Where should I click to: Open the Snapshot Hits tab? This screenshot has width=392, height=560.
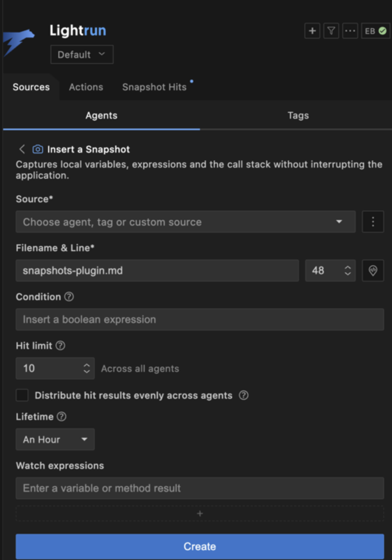click(154, 87)
